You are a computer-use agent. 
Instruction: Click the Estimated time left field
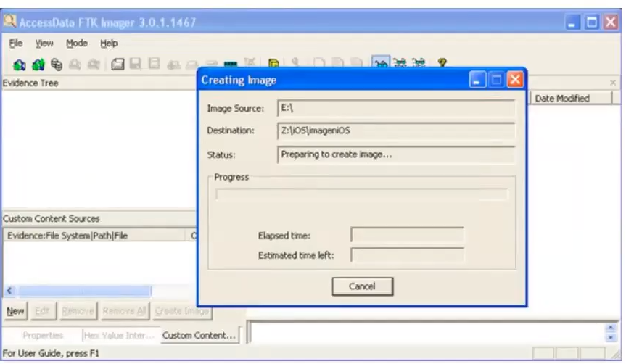[x=407, y=255]
